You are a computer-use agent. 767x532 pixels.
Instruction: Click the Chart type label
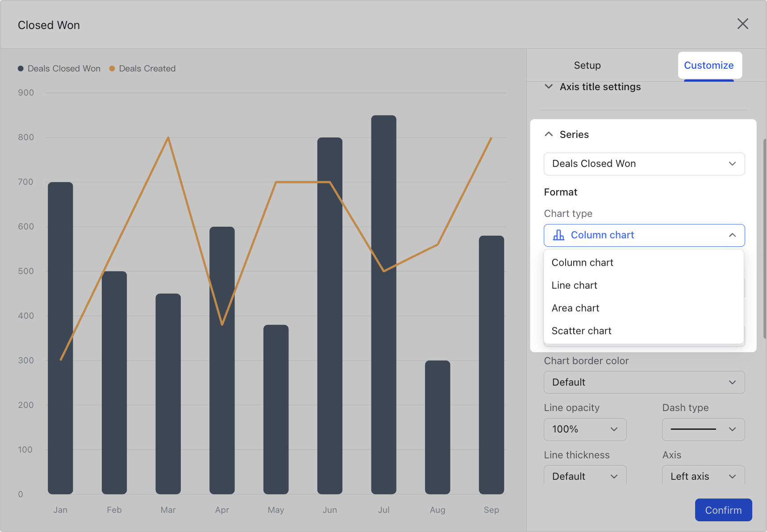[568, 214]
